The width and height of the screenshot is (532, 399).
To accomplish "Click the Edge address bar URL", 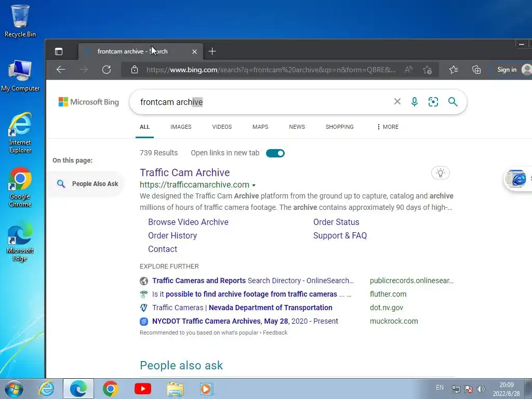I will click(271, 70).
